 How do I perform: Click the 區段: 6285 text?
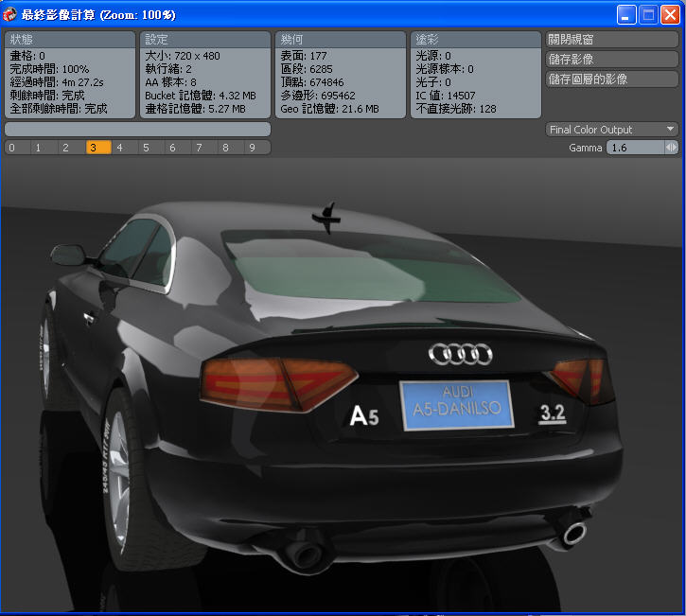307,69
